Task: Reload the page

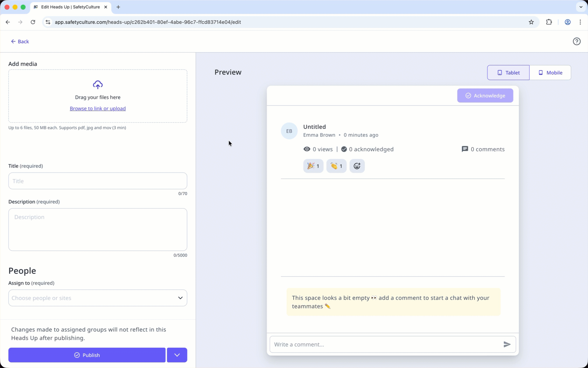Action: (33, 22)
